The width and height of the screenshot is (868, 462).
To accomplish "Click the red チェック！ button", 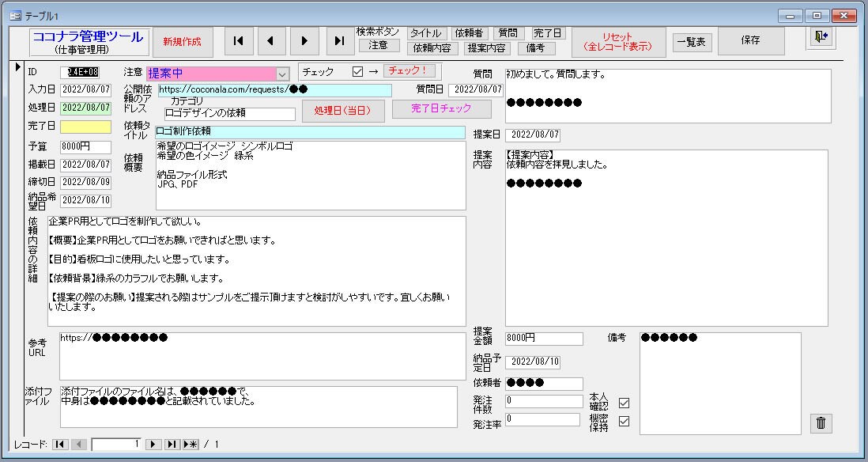I will coord(409,71).
